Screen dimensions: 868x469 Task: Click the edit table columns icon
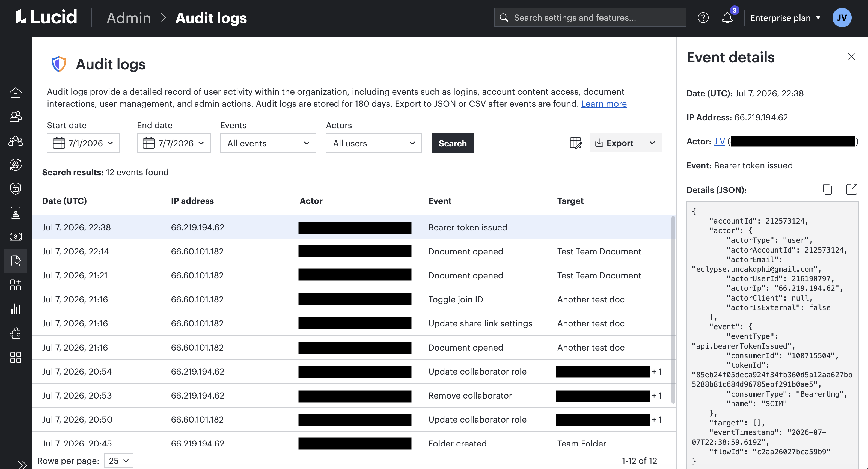click(575, 143)
